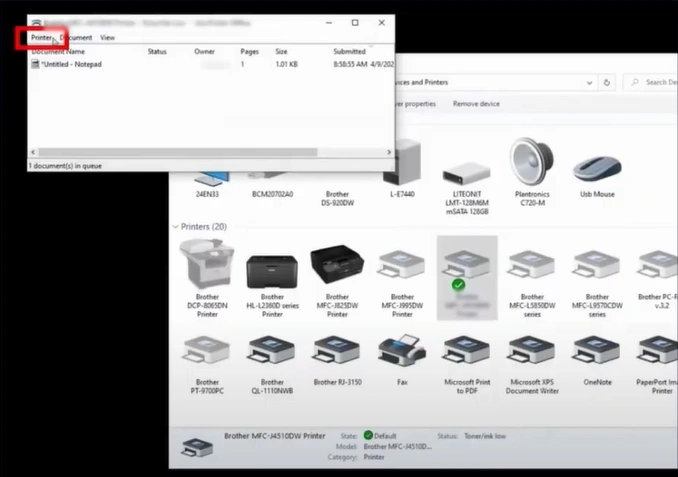Collapse the Printers (20) group
Viewport: 678px width, 477px height.
(177, 227)
